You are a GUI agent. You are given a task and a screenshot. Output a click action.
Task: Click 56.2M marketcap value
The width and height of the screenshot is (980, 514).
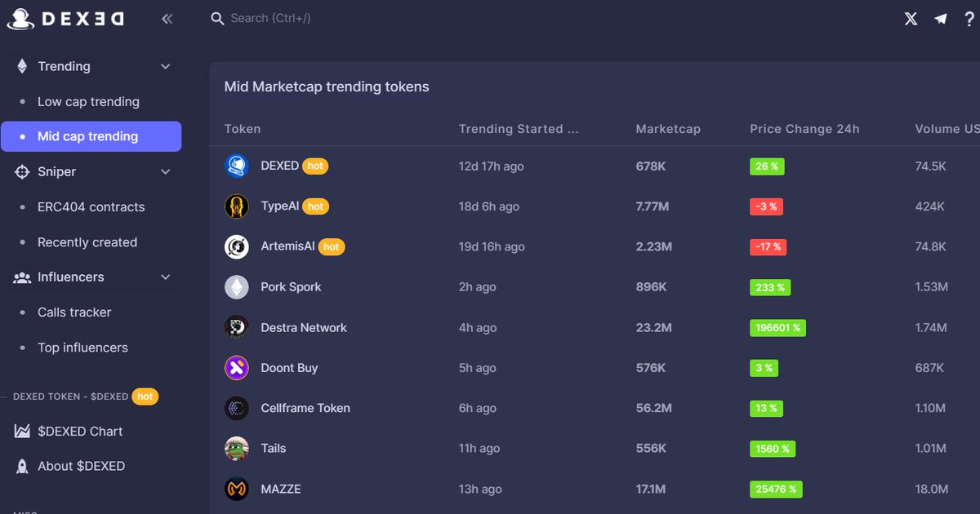pos(653,408)
